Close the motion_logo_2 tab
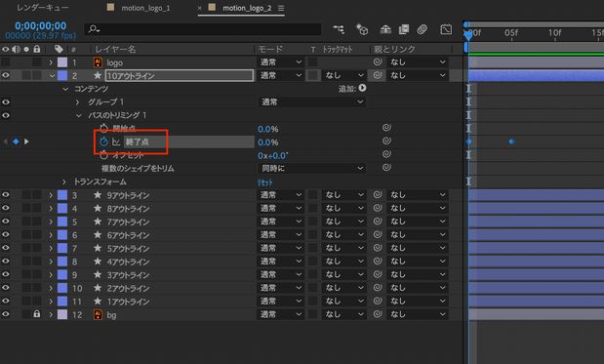Screen dimensions: 604x364 (199, 8)
